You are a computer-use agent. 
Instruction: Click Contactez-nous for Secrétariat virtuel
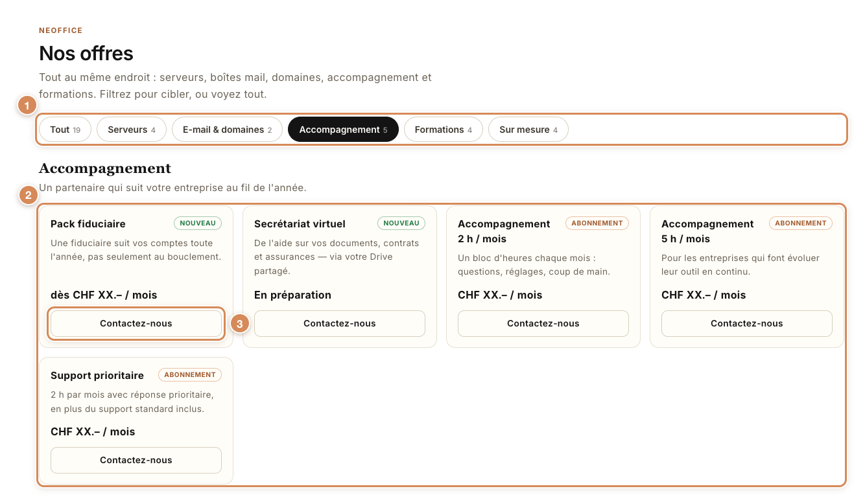pyautogui.click(x=340, y=323)
